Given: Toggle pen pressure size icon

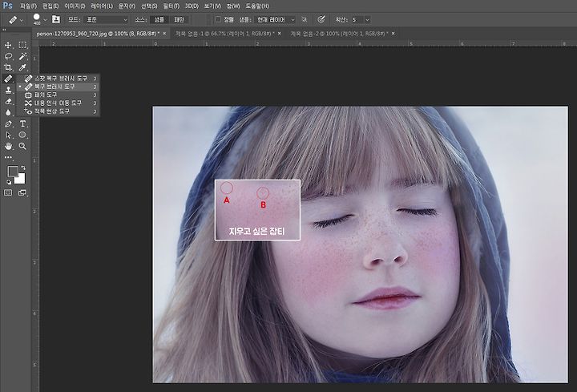Looking at the screenshot, I should pos(321,19).
